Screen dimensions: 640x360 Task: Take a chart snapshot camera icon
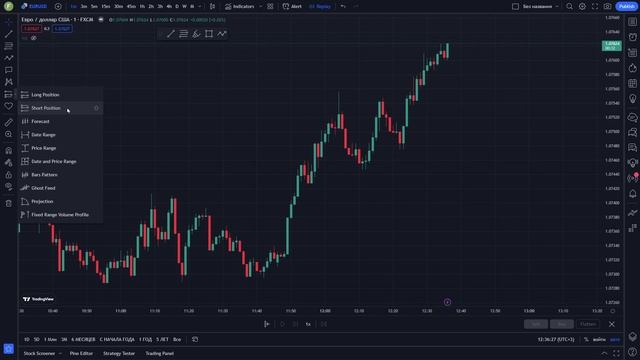pos(608,6)
